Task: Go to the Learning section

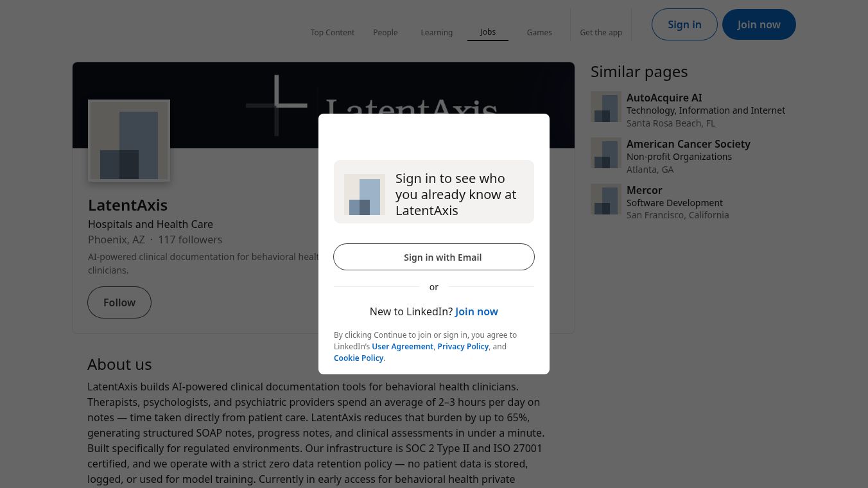Action: [437, 32]
